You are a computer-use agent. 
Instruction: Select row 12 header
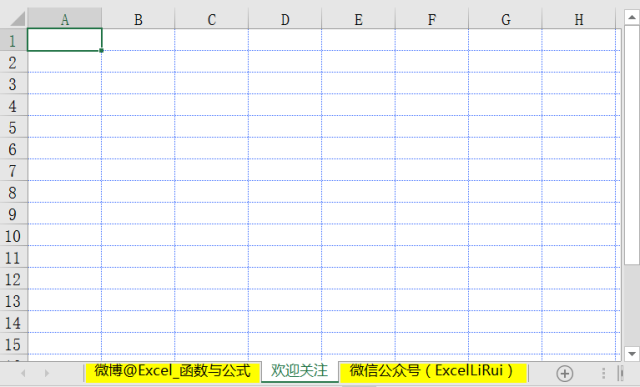coord(13,278)
